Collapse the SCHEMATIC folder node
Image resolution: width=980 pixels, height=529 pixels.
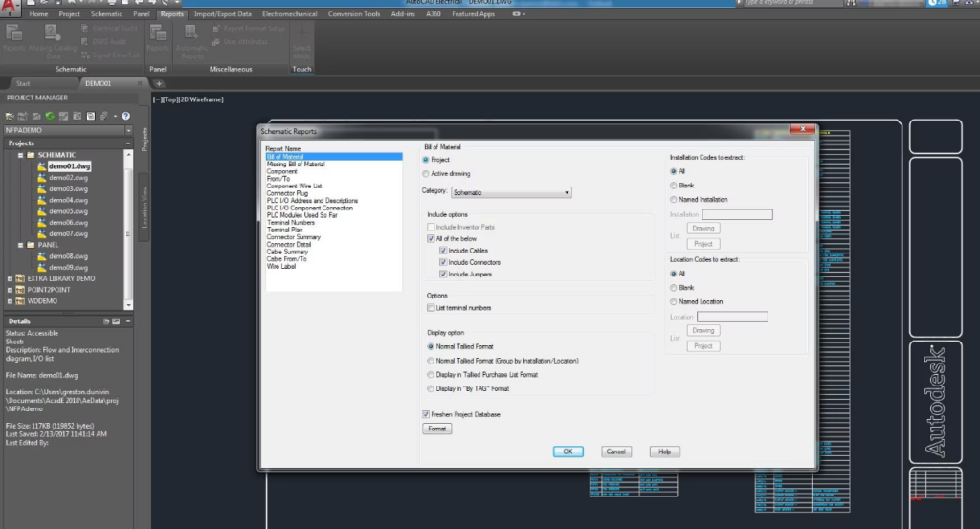pos(21,155)
